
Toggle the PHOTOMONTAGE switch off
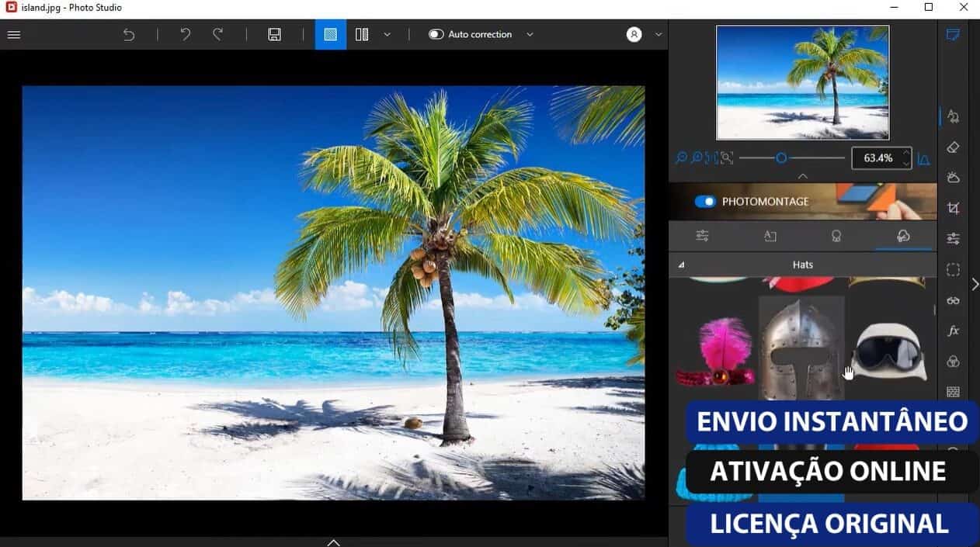705,202
